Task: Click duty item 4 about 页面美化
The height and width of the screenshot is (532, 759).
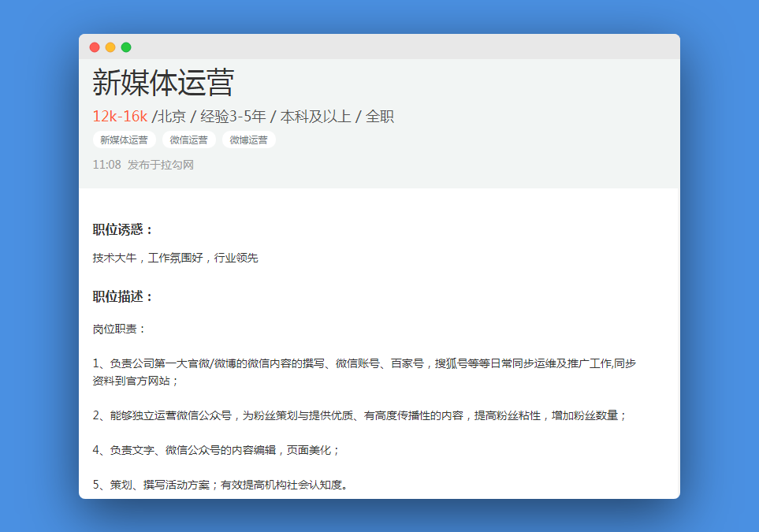Action: pyautogui.click(x=215, y=450)
